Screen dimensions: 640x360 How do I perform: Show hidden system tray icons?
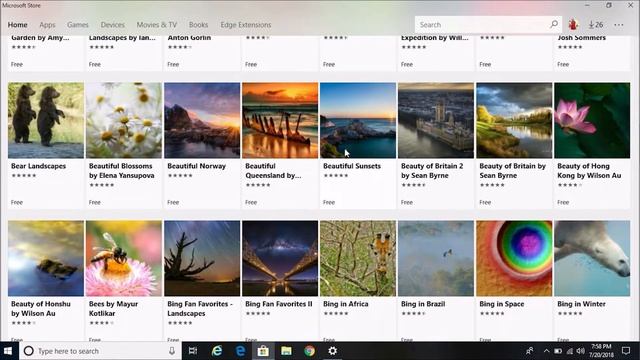tap(546, 351)
